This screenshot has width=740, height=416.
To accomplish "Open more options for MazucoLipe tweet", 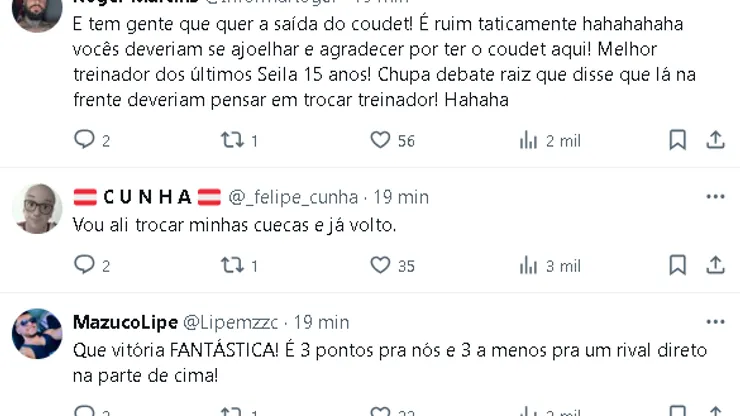I will (x=715, y=322).
